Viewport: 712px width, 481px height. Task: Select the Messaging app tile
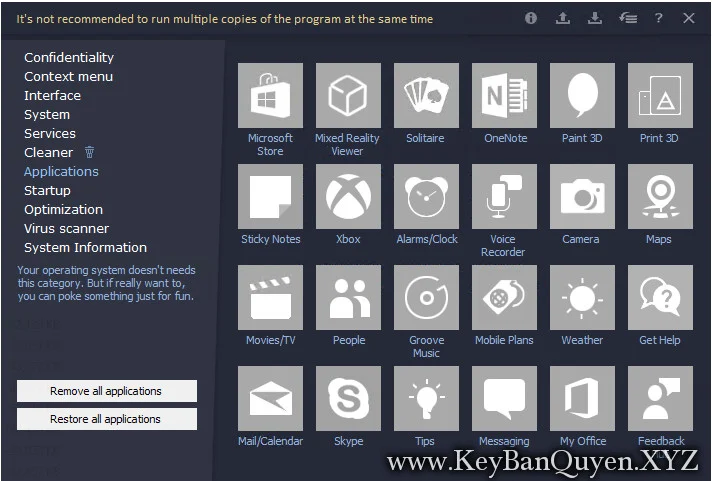point(504,398)
